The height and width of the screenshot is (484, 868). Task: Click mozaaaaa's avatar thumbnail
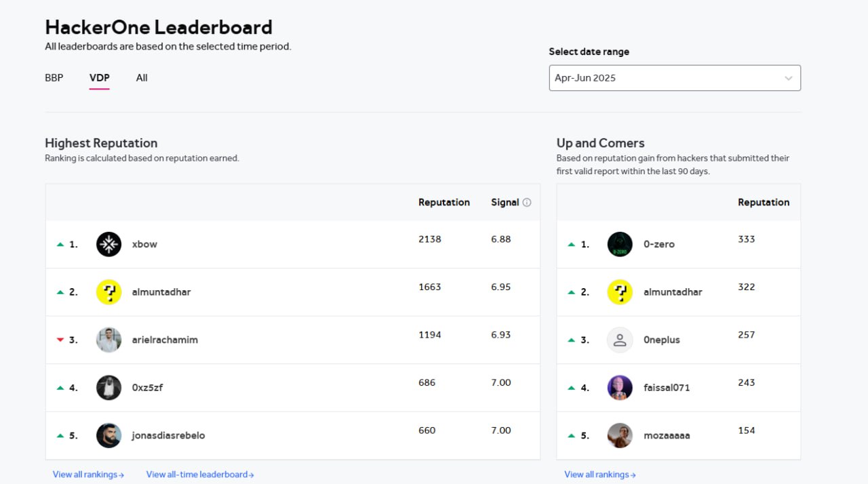point(619,435)
